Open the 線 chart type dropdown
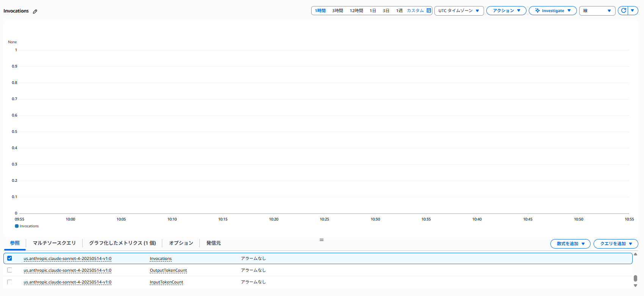Viewport: 644px width, 296px height. 597,11
